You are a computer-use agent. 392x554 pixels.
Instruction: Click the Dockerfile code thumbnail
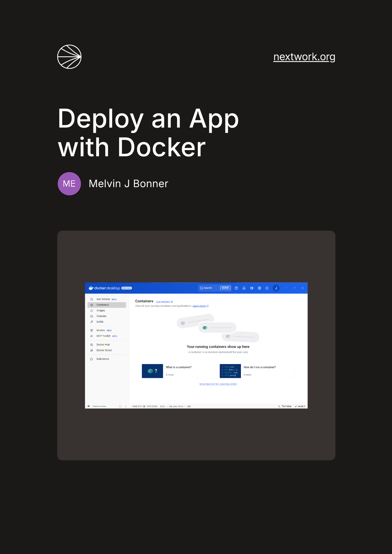[230, 371]
